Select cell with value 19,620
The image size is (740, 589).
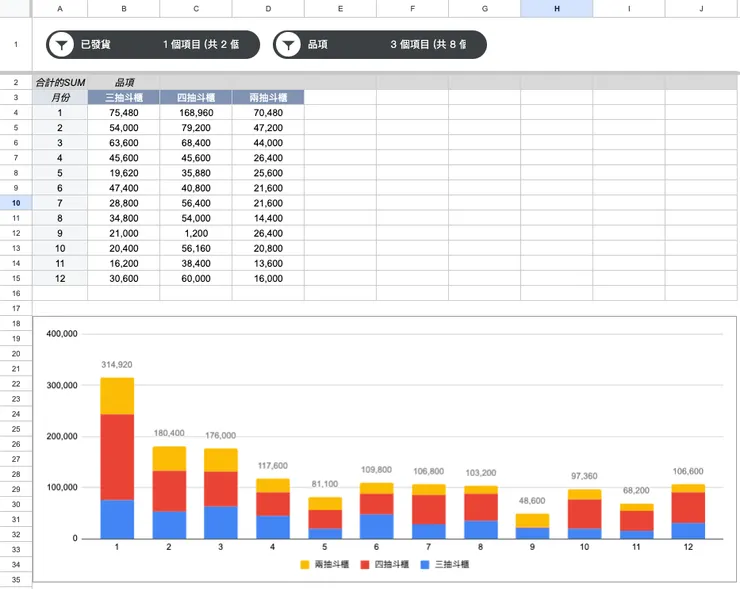point(124,173)
